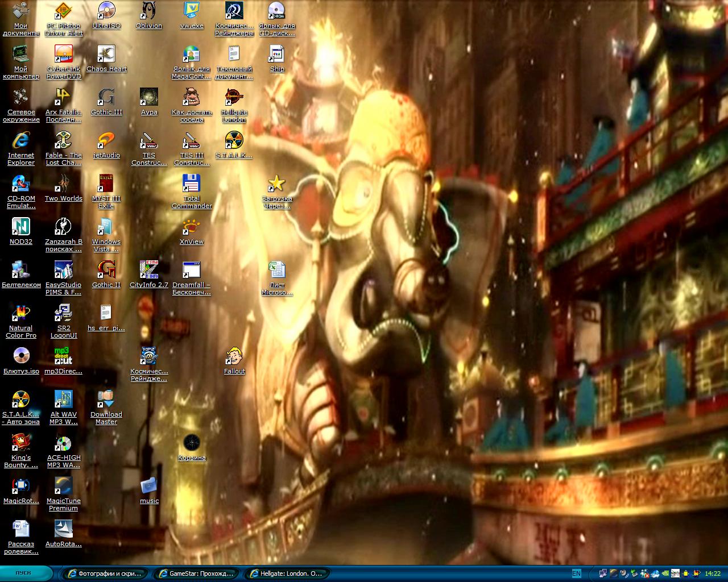Switch to Hellgate: London taskbar window

click(x=287, y=573)
